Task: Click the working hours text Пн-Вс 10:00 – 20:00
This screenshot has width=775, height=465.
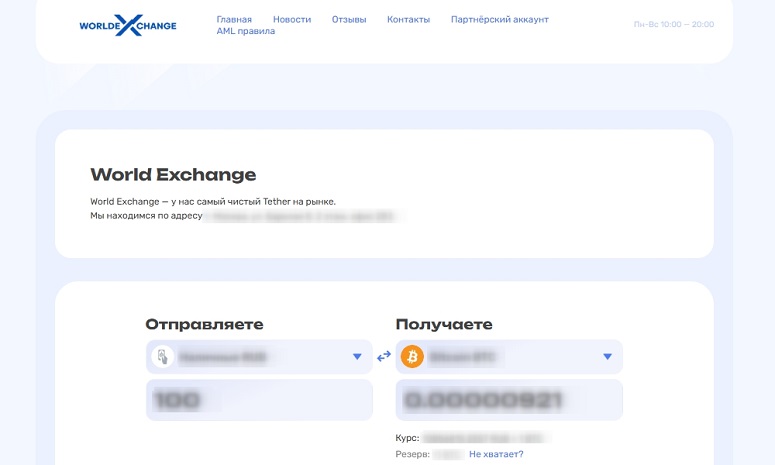Action: pos(674,24)
